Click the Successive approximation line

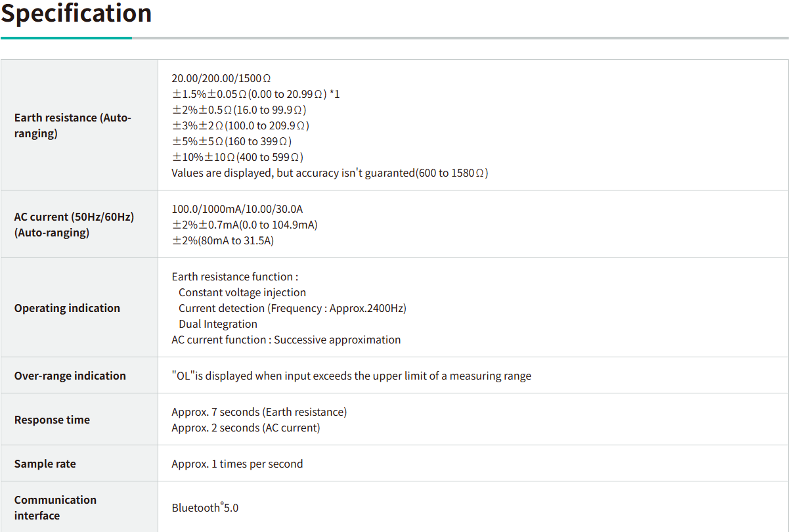click(286, 340)
